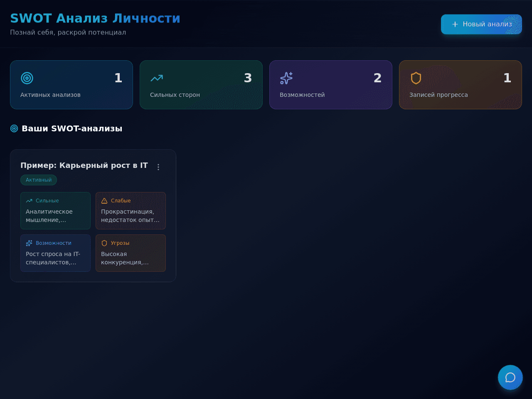532x399 pixels.
Task: Open the chat bubble floating button
Action: [510, 377]
